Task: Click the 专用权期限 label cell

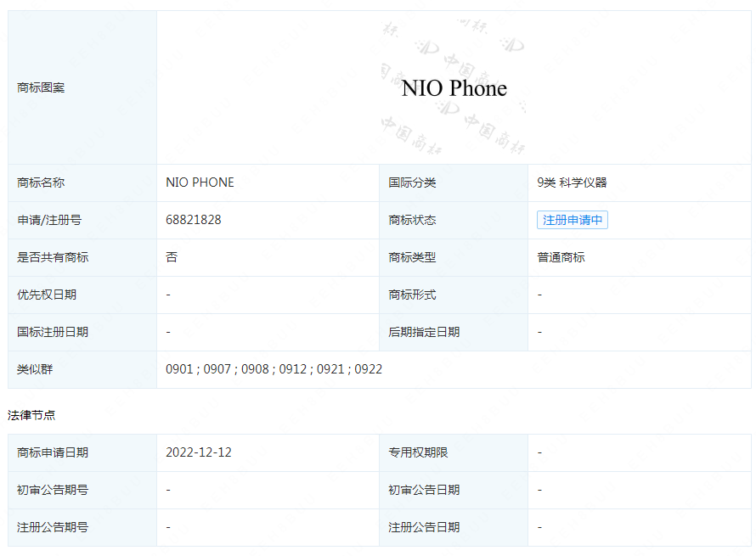Action: point(418,452)
